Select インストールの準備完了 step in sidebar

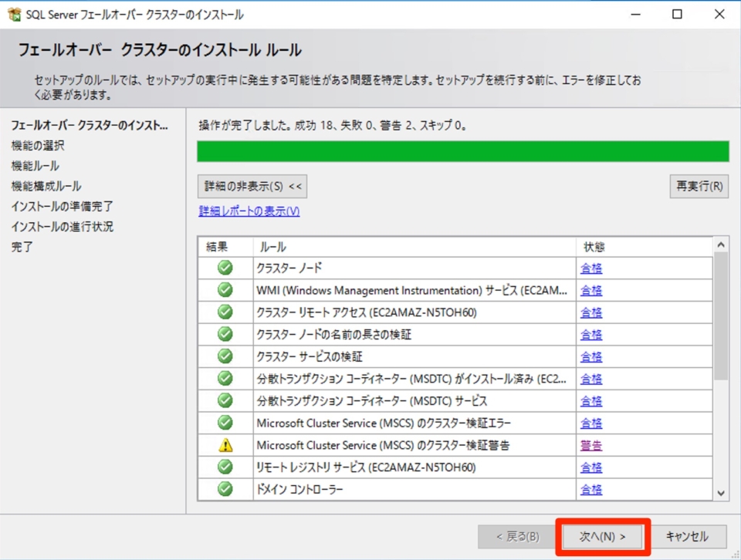62,207
